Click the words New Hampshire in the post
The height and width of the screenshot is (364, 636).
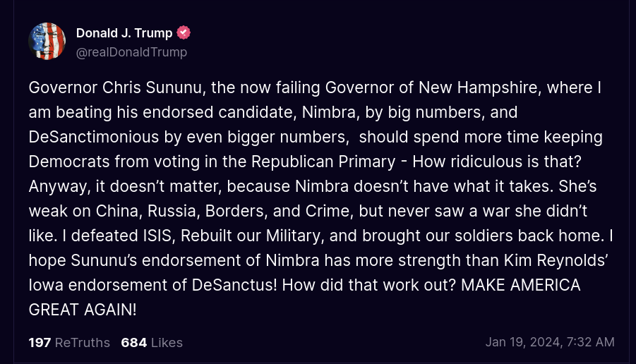(x=478, y=88)
